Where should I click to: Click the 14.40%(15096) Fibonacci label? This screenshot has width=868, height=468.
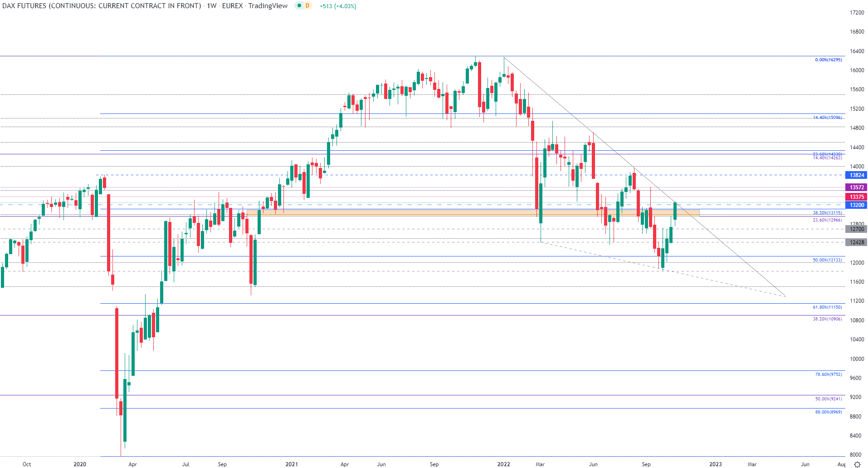coord(827,118)
